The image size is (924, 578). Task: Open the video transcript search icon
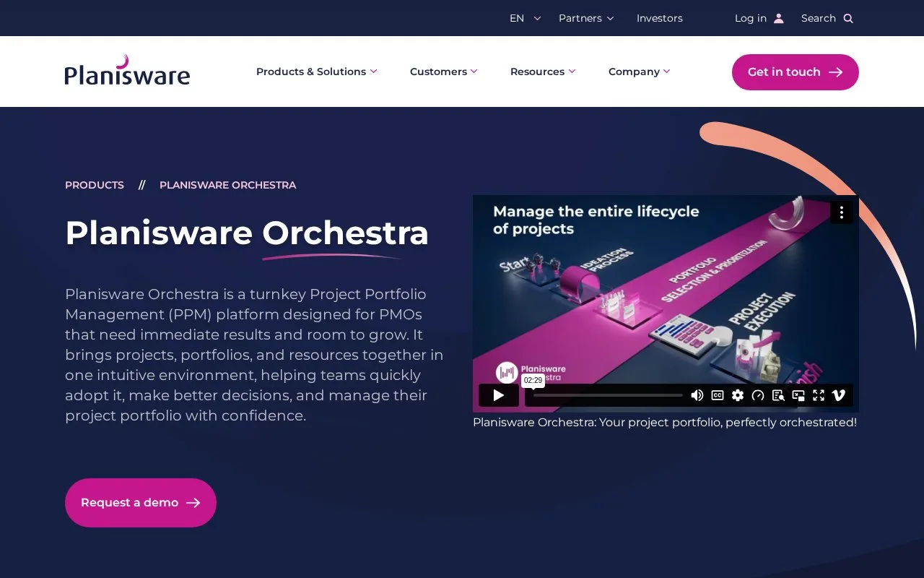click(778, 395)
